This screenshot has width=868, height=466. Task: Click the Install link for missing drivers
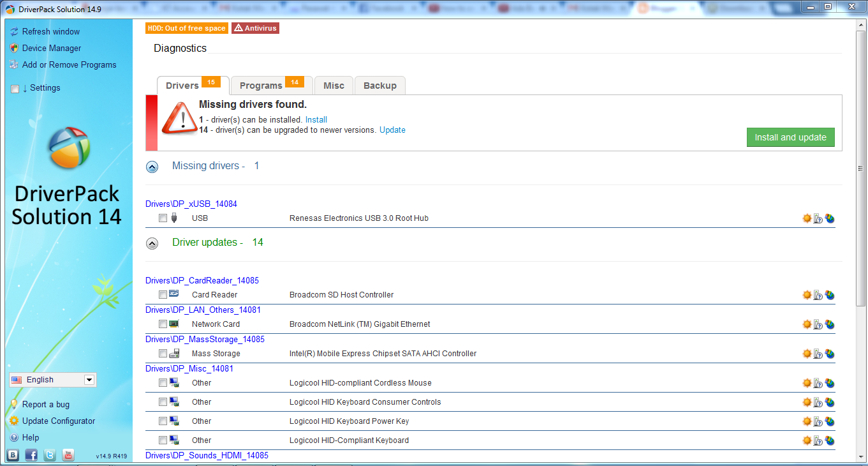pyautogui.click(x=316, y=119)
